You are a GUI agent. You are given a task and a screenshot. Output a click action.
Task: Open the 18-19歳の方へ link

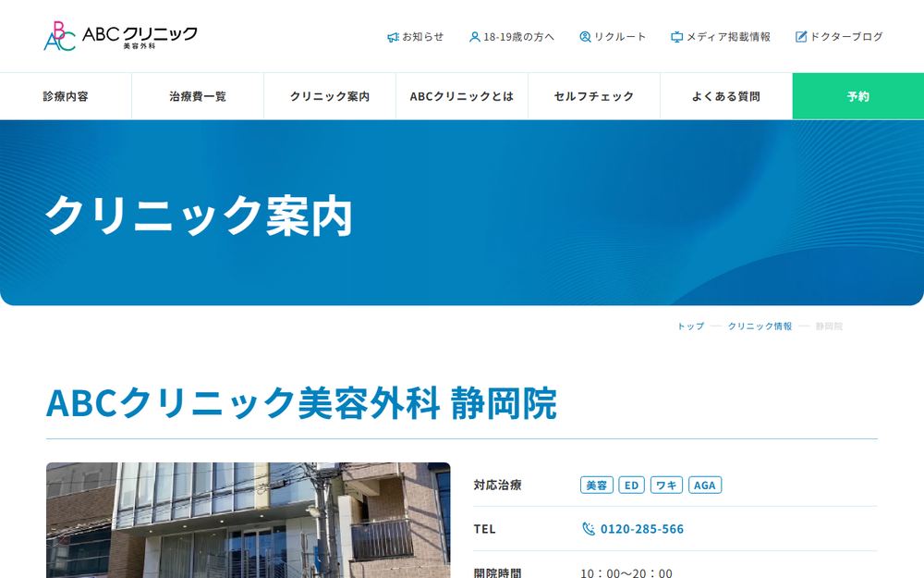click(512, 37)
